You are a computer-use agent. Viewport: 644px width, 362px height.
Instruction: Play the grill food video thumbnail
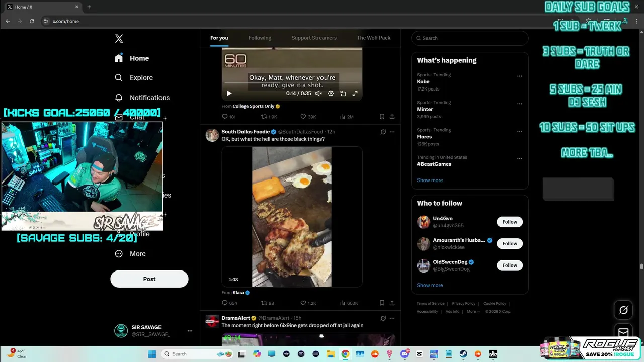pyautogui.click(x=292, y=217)
